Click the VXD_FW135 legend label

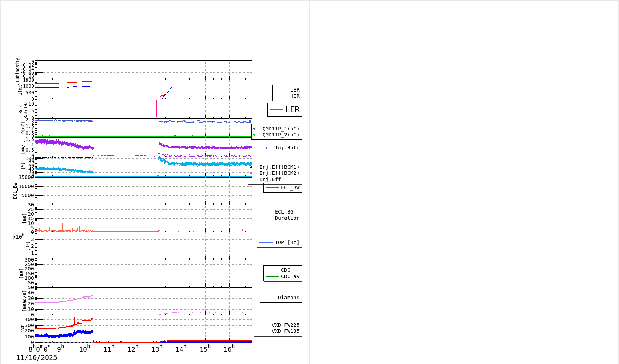(286, 331)
